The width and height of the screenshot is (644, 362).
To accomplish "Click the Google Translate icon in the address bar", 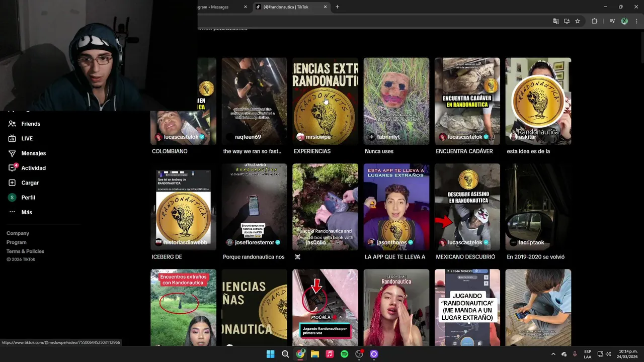I will [556, 21].
